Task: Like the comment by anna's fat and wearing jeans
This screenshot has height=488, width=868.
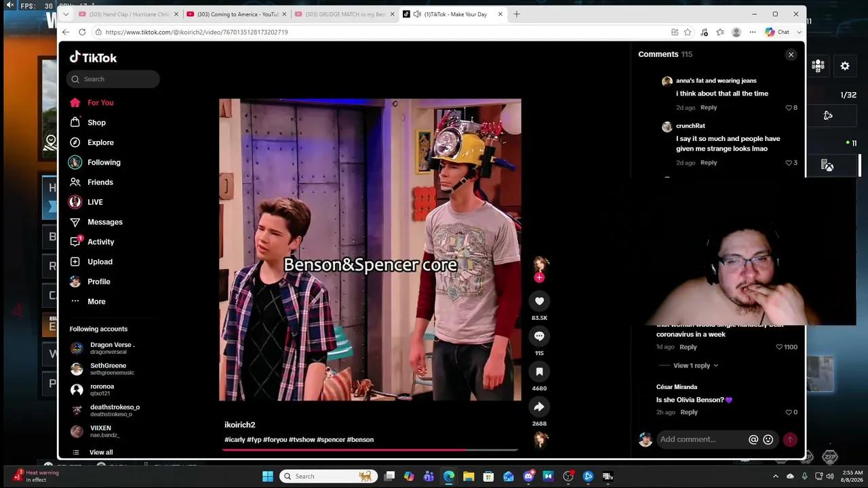Action: [789, 108]
